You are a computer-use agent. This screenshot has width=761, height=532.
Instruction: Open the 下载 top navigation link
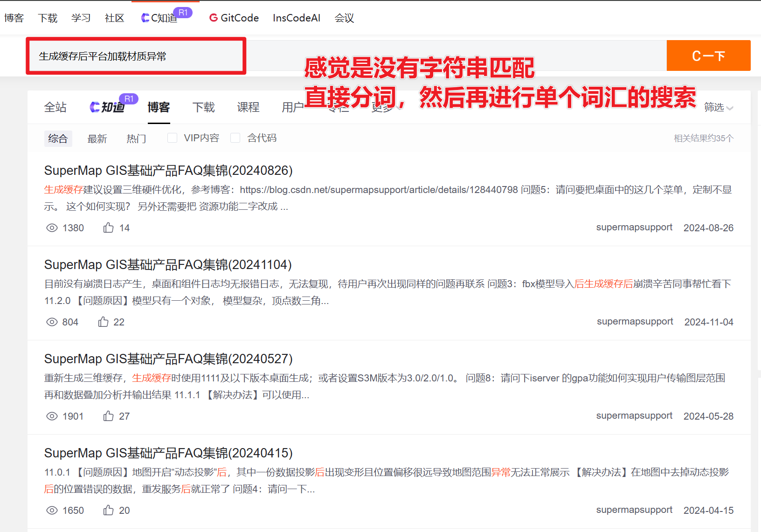(x=48, y=18)
